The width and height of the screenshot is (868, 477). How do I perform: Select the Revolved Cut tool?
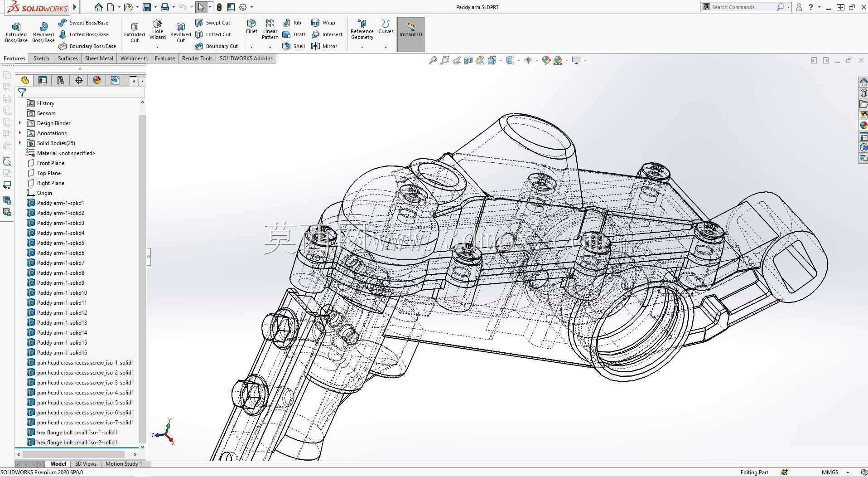[181, 33]
